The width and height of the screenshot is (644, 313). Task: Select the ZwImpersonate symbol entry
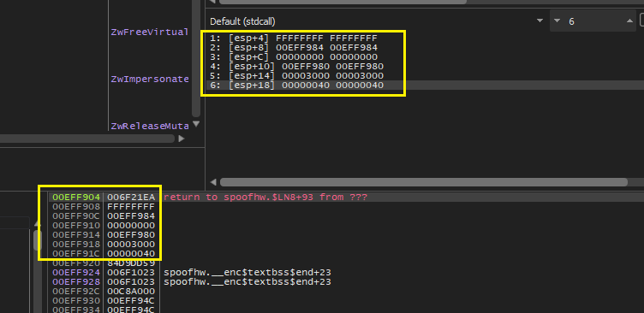150,79
